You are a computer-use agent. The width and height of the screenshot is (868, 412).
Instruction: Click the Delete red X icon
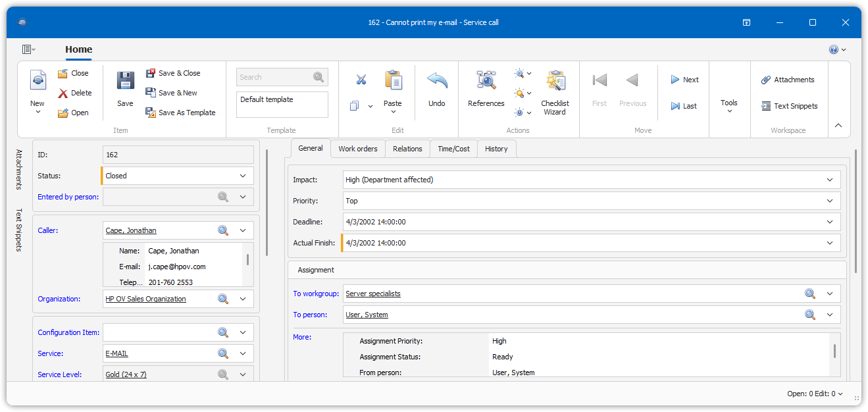click(x=63, y=93)
